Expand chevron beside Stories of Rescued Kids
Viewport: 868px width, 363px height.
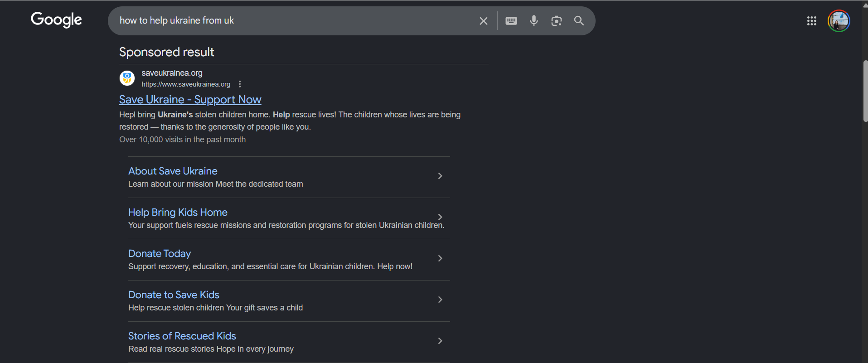[440, 341]
